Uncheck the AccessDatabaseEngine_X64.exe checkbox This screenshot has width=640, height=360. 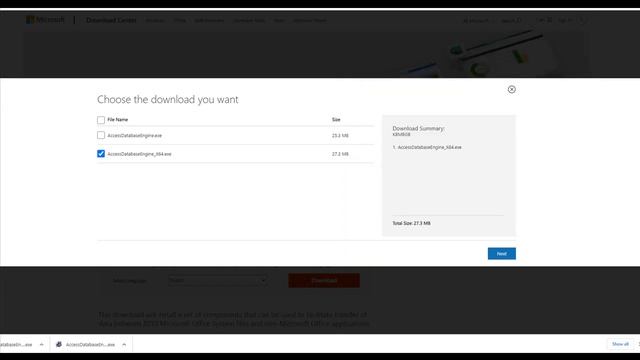pos(101,153)
